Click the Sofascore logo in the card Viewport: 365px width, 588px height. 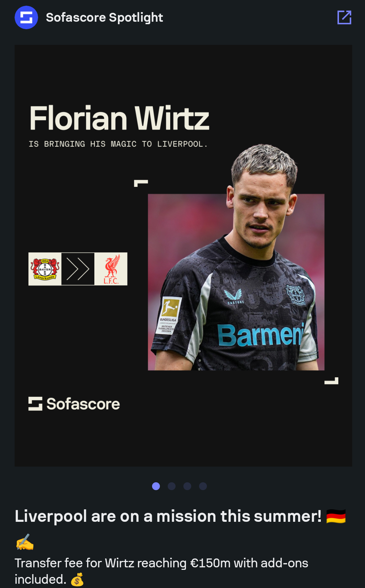[74, 404]
